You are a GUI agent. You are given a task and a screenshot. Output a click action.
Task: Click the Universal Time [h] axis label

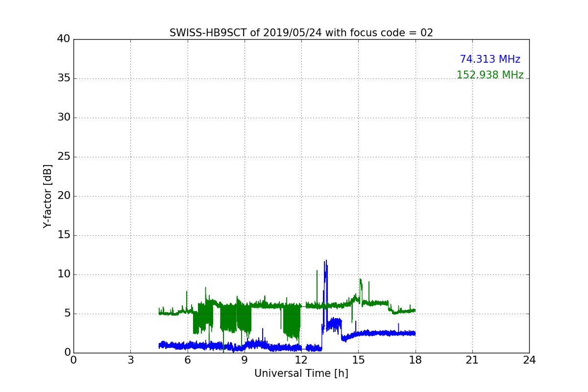[x=301, y=373]
